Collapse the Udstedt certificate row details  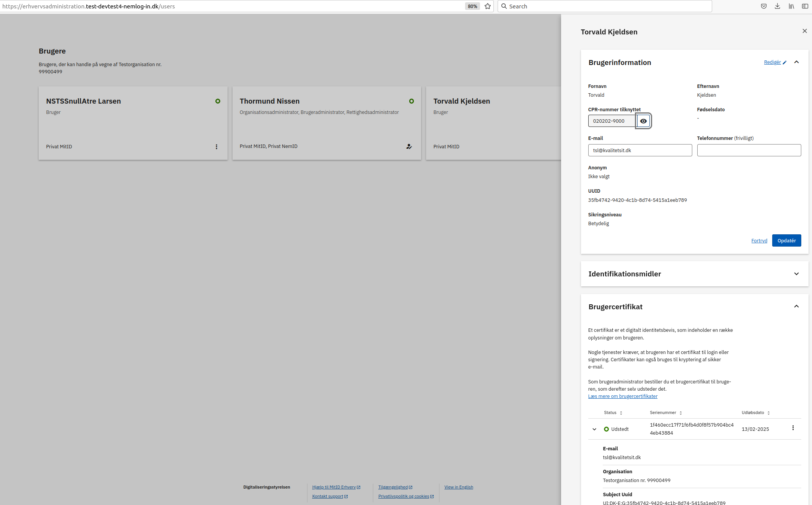click(x=594, y=429)
